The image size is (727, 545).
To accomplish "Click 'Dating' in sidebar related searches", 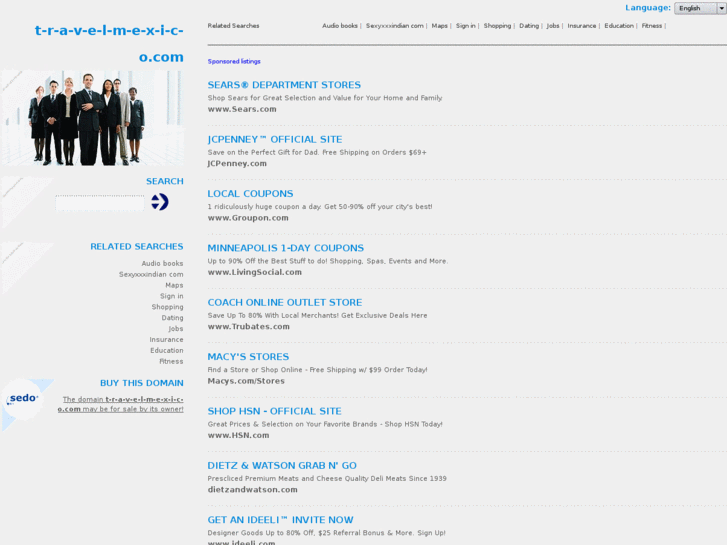I will [x=172, y=318].
